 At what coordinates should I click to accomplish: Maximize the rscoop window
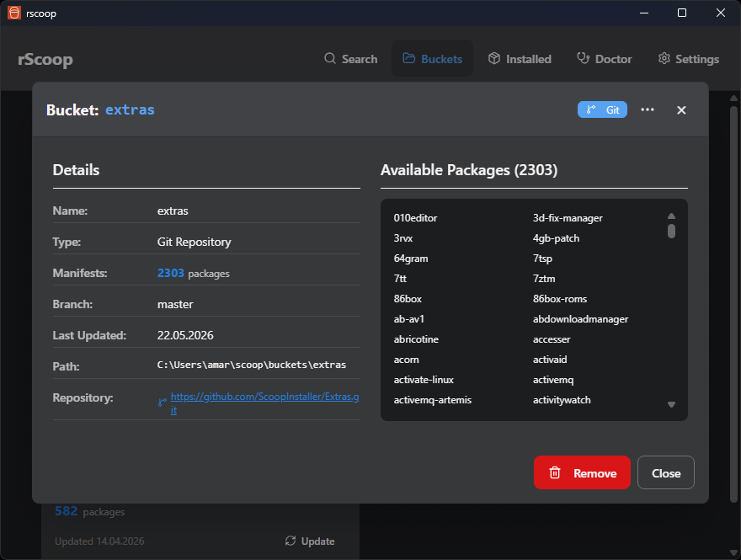pyautogui.click(x=682, y=13)
